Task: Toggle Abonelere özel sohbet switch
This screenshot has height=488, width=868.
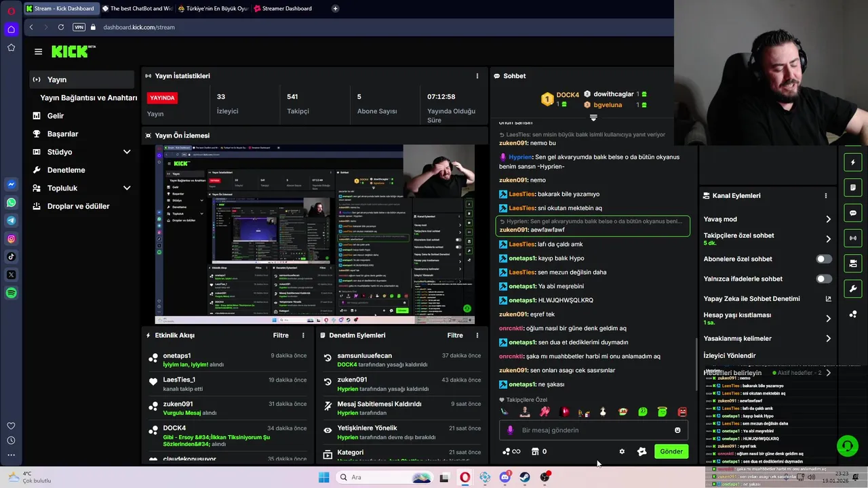Action: pos(824,259)
